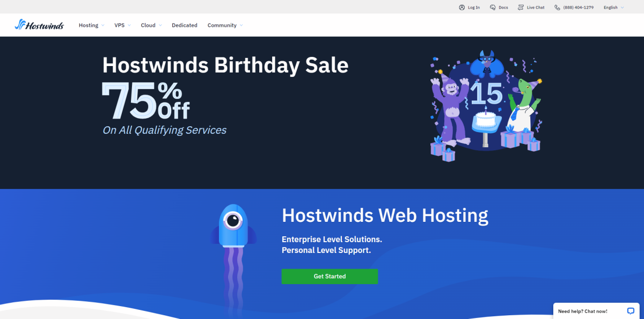Expand the VPS dropdown menu
Viewport: 644px width, 319px height.
pos(122,25)
